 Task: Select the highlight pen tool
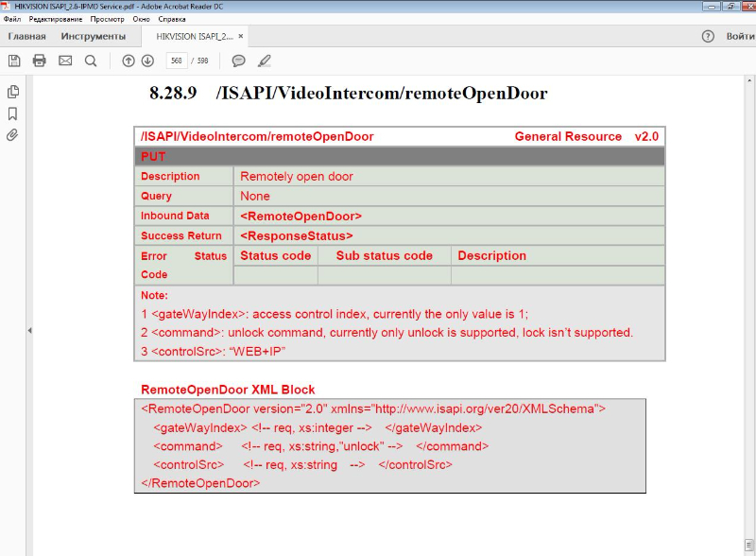point(265,61)
